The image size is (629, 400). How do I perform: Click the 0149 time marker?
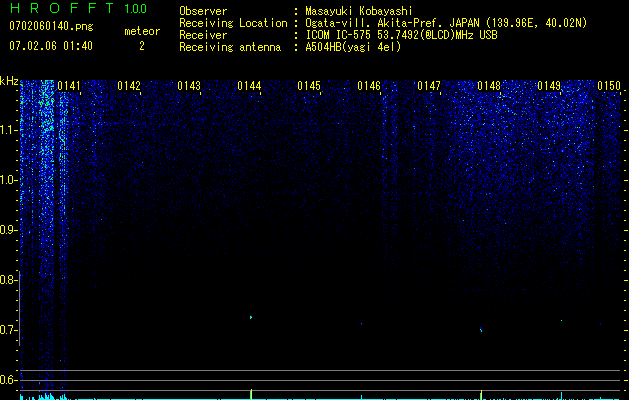click(549, 86)
